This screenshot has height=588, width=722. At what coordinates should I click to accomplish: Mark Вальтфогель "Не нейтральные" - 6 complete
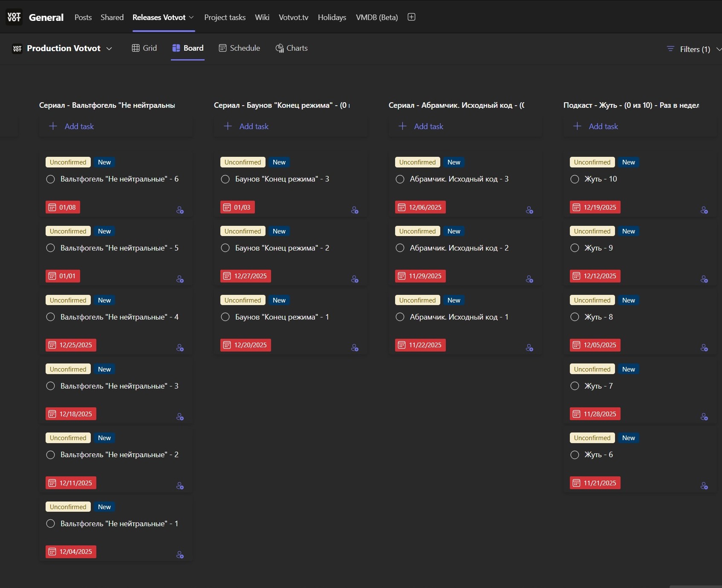click(51, 179)
